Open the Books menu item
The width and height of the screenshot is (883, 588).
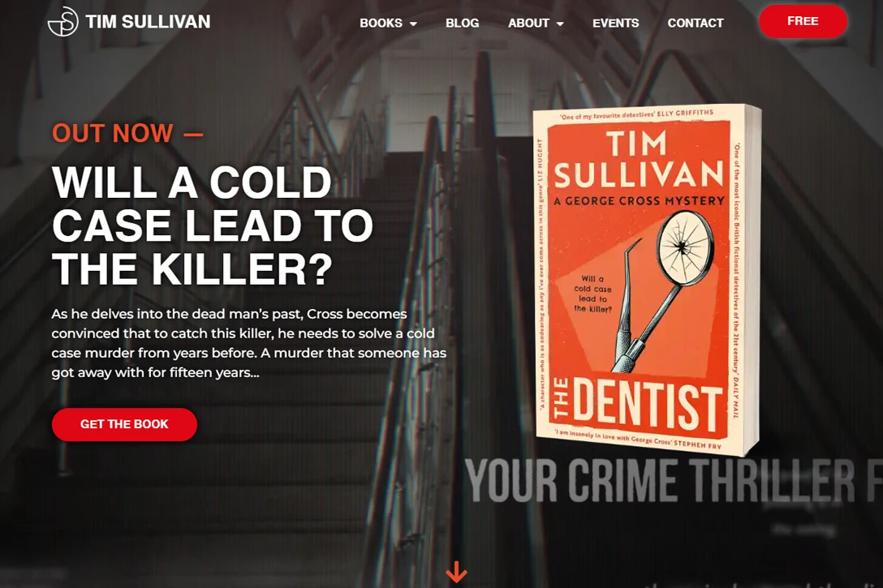pos(381,23)
